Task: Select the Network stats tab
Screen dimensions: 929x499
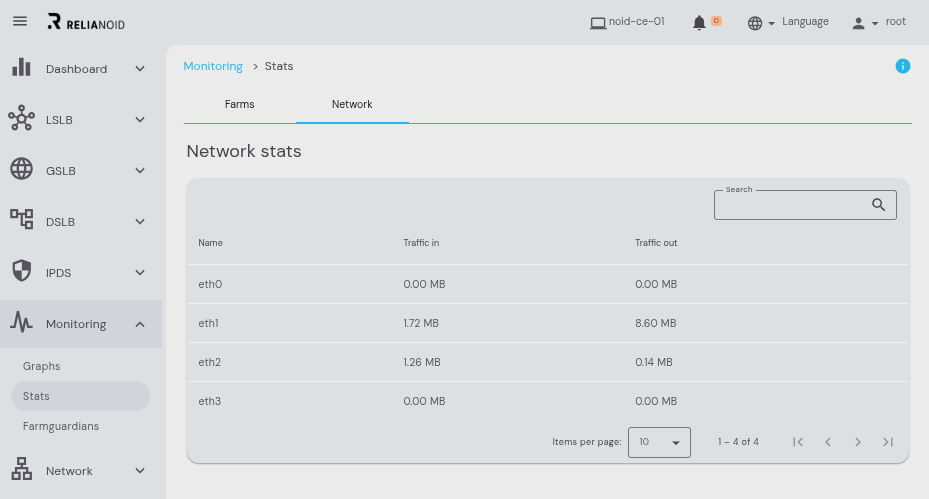Action: pos(352,104)
